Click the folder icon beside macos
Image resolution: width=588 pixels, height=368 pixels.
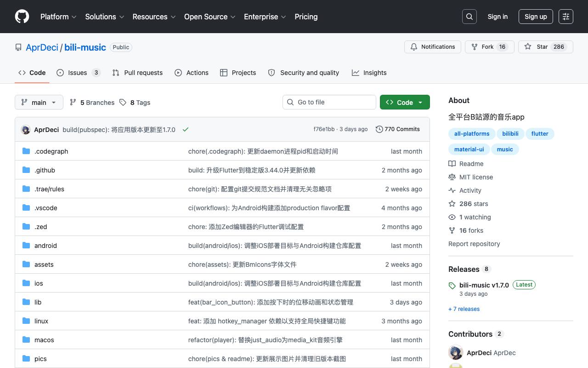(26, 339)
